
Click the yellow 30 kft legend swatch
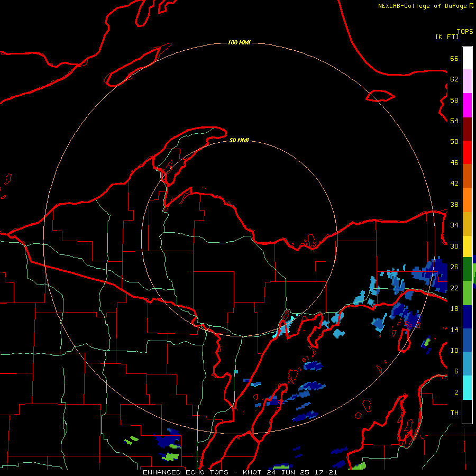click(x=467, y=246)
